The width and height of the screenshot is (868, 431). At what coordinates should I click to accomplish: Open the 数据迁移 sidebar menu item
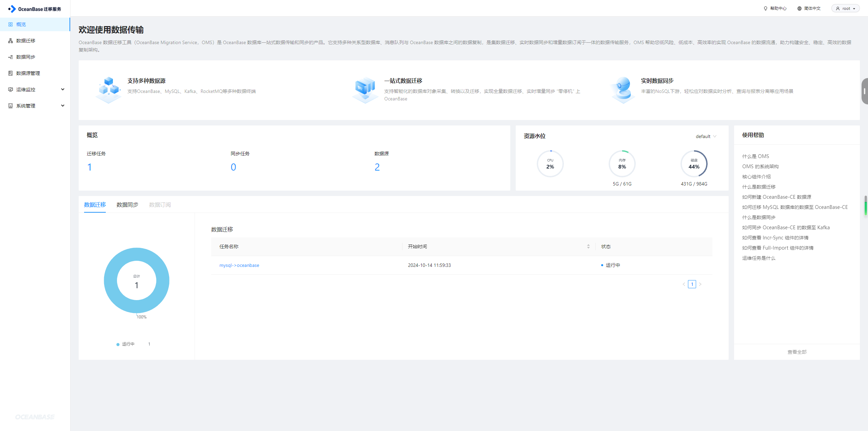point(35,41)
